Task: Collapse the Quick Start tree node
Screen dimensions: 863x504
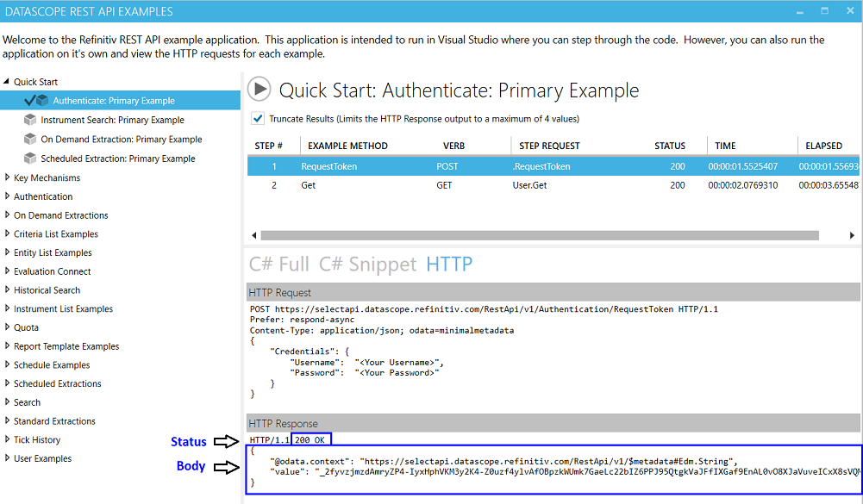Action: pos(7,82)
